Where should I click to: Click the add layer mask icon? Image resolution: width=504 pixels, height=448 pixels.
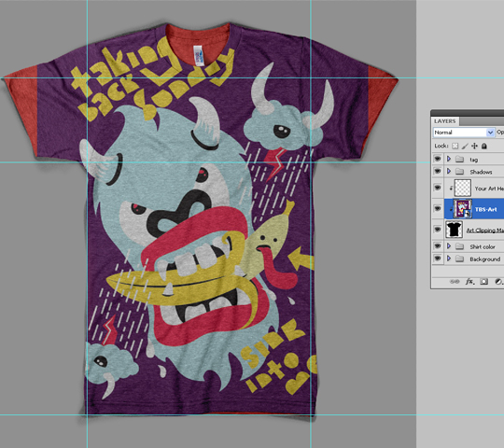click(483, 282)
